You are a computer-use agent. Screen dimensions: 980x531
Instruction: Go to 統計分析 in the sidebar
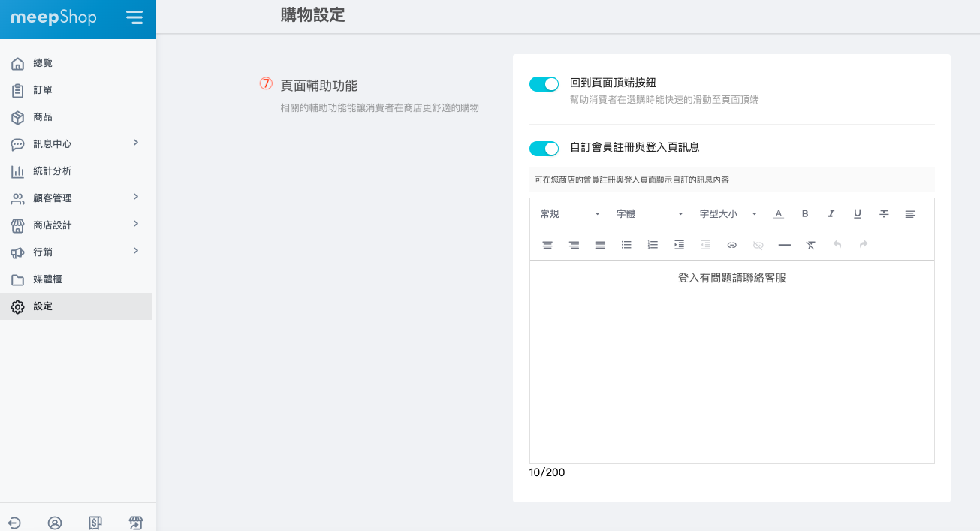pos(53,171)
